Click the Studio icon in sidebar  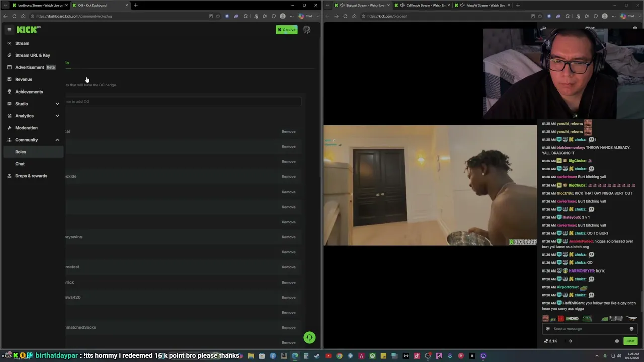(9, 104)
